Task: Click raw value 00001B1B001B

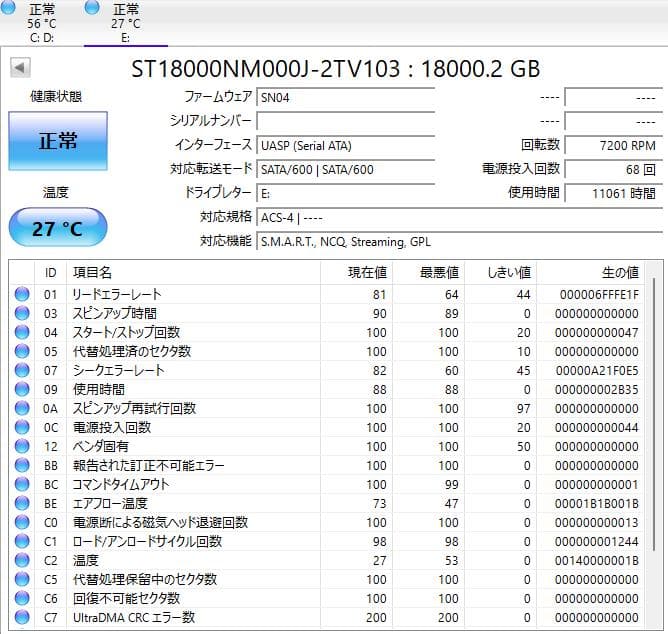Action: tap(597, 504)
